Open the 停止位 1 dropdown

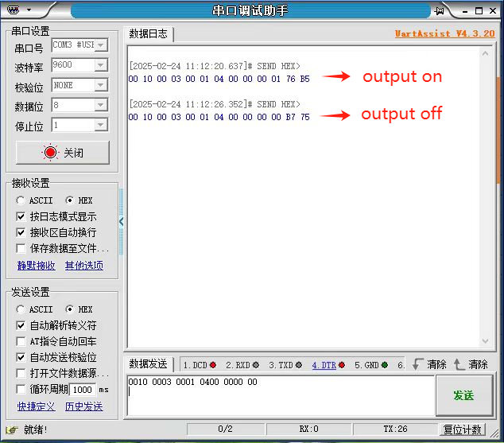101,125
